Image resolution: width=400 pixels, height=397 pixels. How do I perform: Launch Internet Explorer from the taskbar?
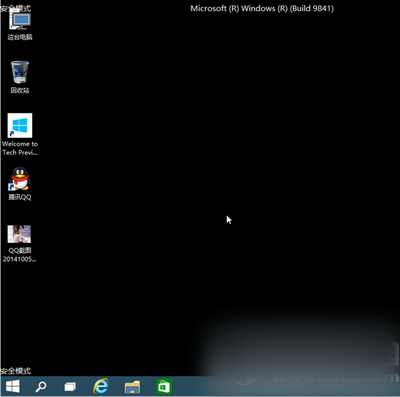coord(101,386)
